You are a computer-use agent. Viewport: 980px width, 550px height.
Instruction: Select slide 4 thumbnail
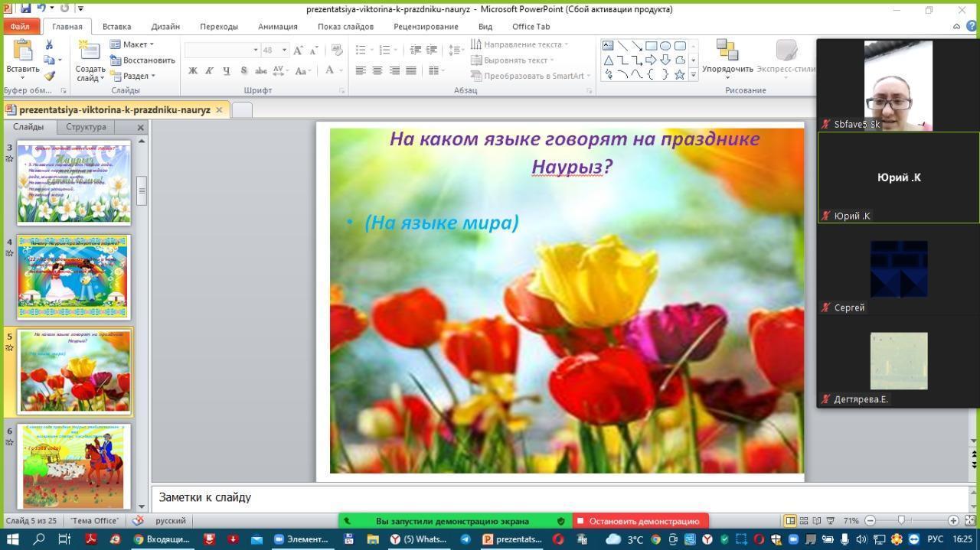73,277
